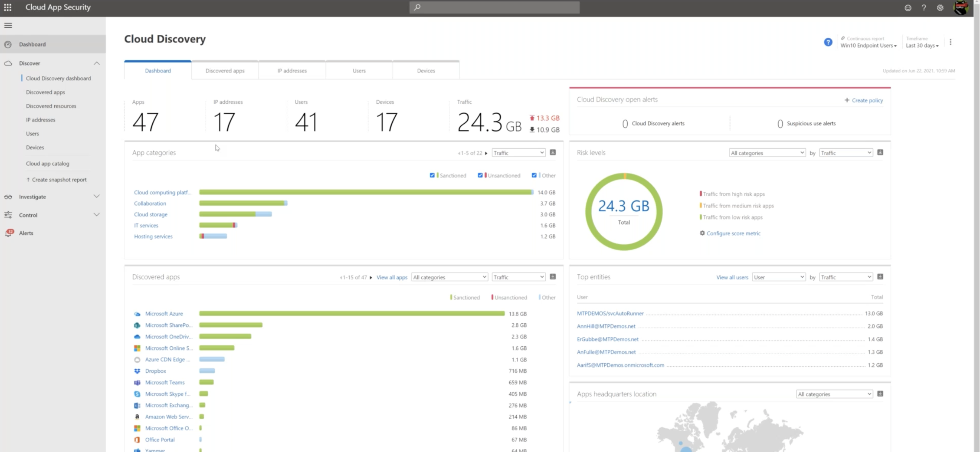Click the blue help circle icon
980x452 pixels.
(828, 42)
